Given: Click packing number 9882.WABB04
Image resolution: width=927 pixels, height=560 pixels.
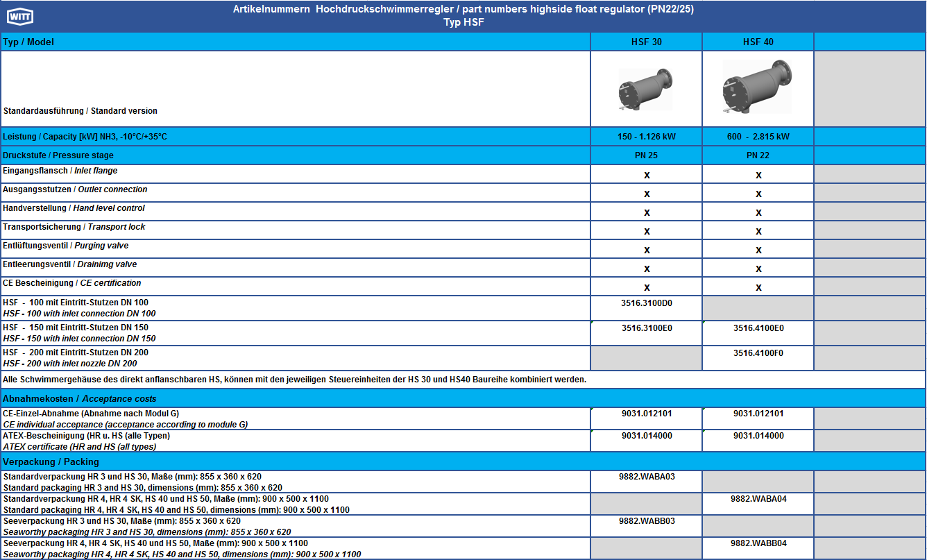Looking at the screenshot, I should pos(758,543).
